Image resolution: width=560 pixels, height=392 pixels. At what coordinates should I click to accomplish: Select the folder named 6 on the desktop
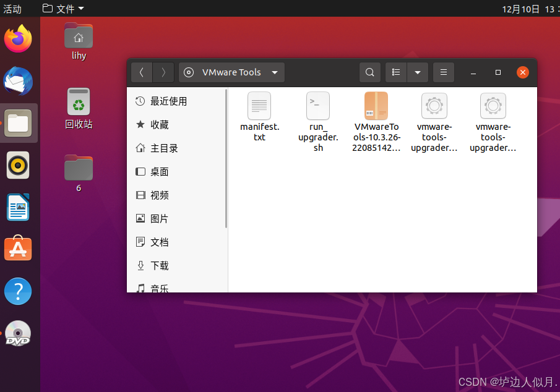tap(79, 174)
